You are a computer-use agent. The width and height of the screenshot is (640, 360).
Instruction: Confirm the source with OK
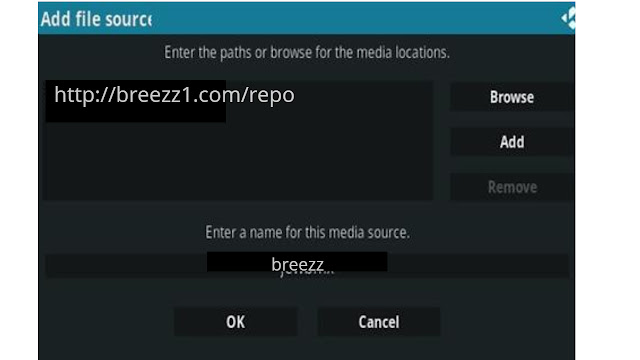[236, 322]
